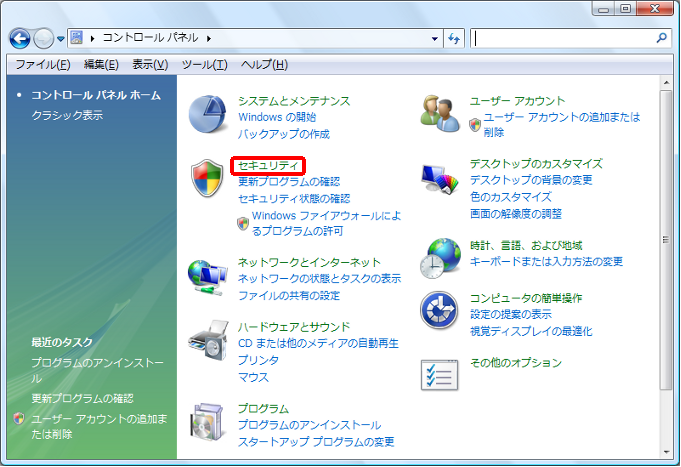The width and height of the screenshot is (681, 467).
Task: Click the Hardware and Sound printer icon
Action: pos(208,344)
